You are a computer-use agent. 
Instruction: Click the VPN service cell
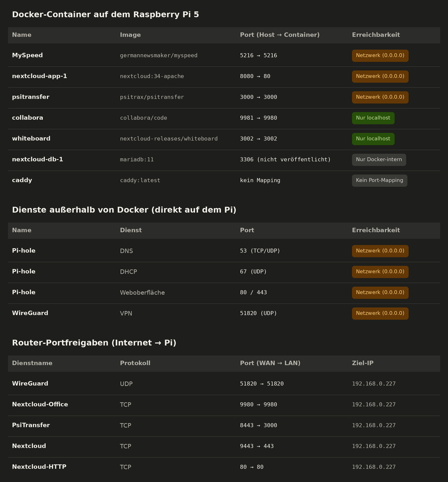126,314
